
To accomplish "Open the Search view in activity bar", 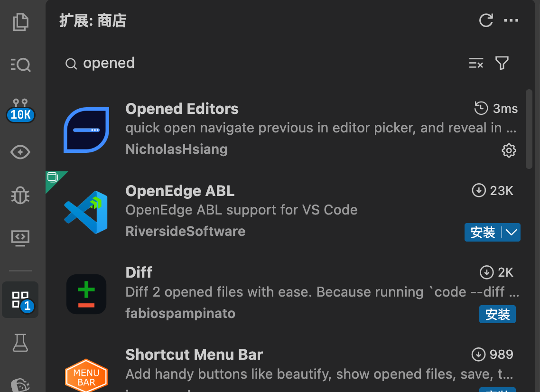I will pyautogui.click(x=20, y=65).
